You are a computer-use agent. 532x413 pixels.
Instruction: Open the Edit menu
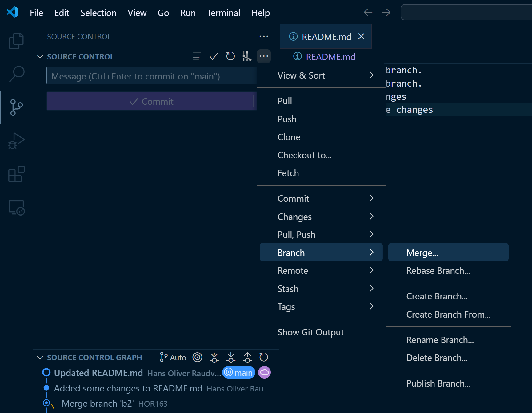(x=62, y=13)
